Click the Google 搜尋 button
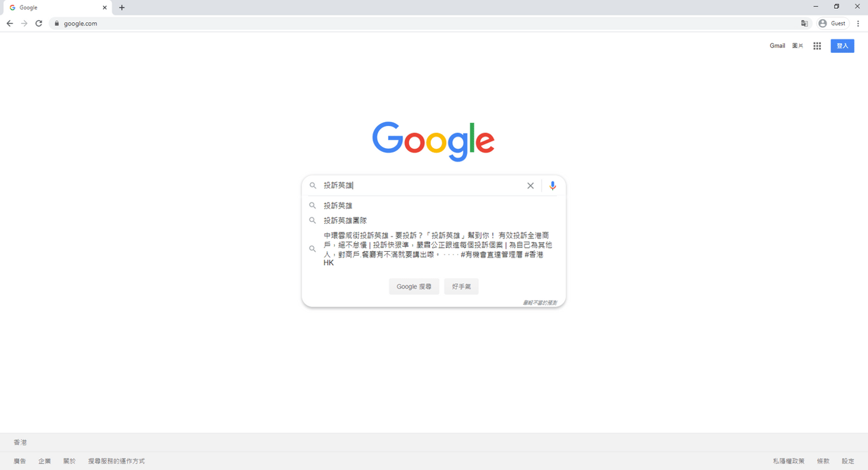The image size is (868, 470). pyautogui.click(x=414, y=287)
